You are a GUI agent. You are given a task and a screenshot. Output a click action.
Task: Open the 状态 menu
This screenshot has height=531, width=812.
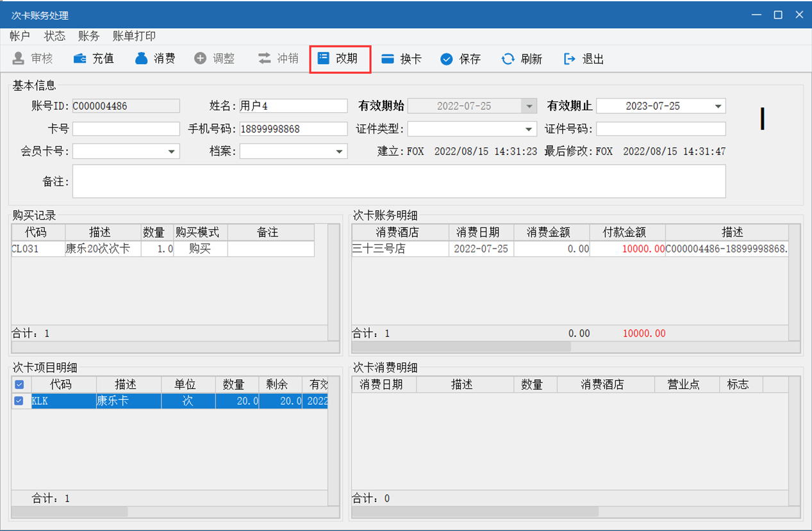tap(54, 37)
